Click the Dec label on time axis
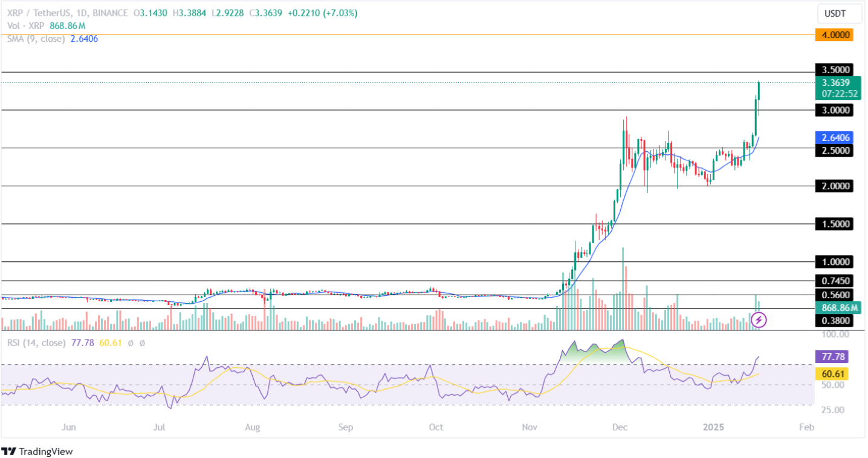 pos(621,427)
